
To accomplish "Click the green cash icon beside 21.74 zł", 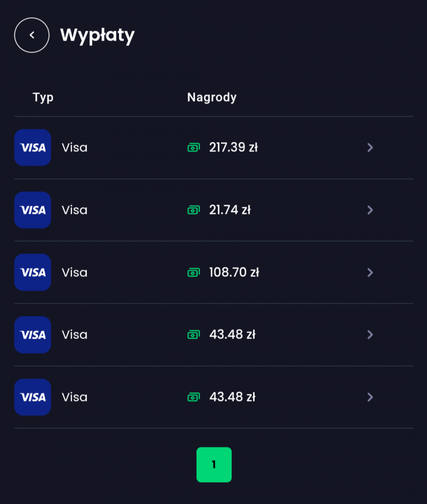I will coord(194,210).
